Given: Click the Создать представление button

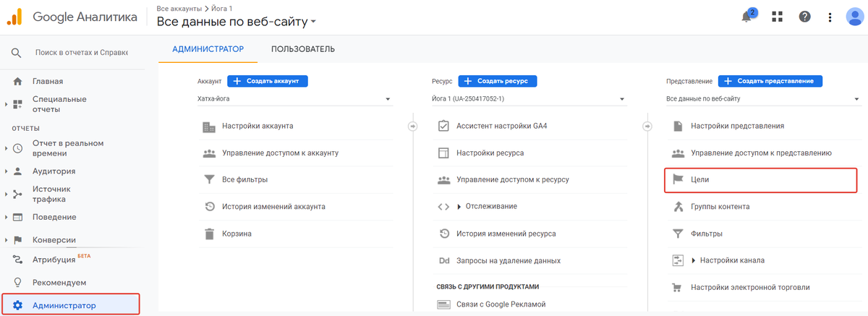Looking at the screenshot, I should 770,81.
